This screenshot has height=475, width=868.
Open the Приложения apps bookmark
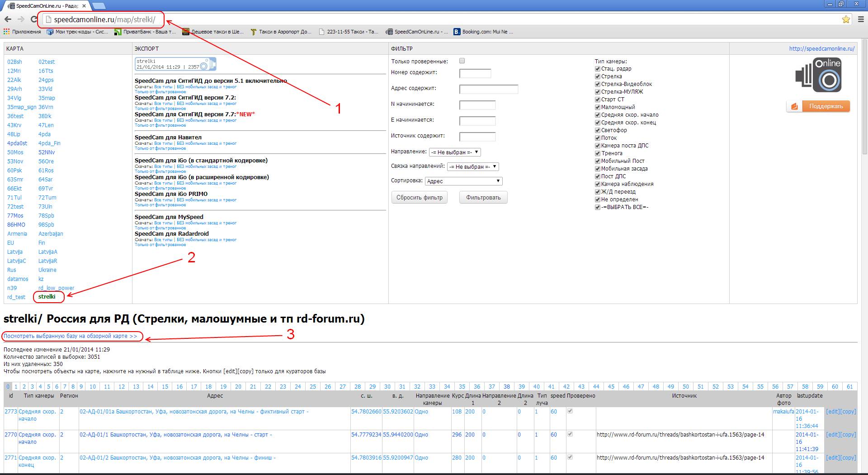click(22, 32)
